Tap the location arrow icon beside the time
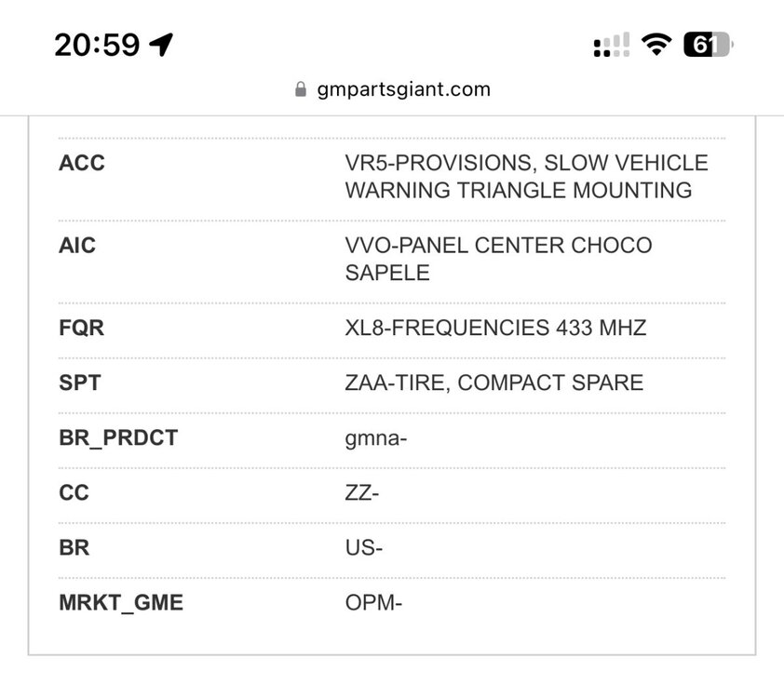784x698 pixels. coord(162,44)
